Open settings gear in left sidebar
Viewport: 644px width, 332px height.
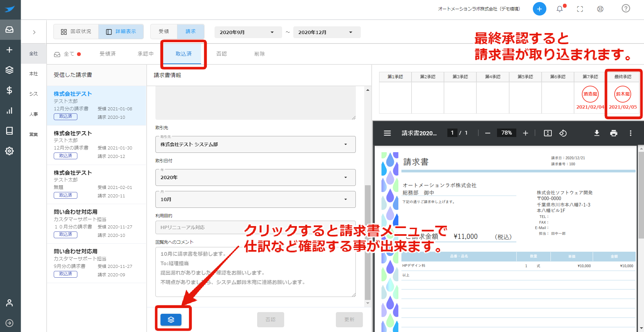click(x=9, y=151)
